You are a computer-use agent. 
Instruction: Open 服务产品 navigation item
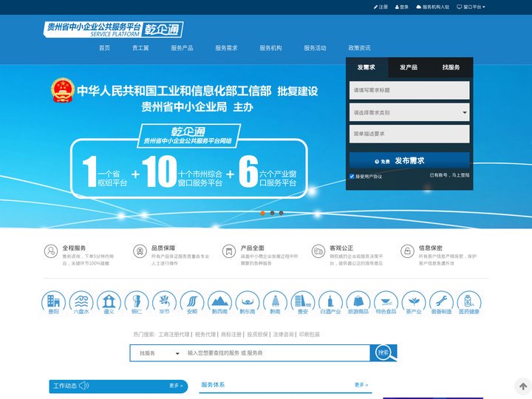(x=183, y=48)
